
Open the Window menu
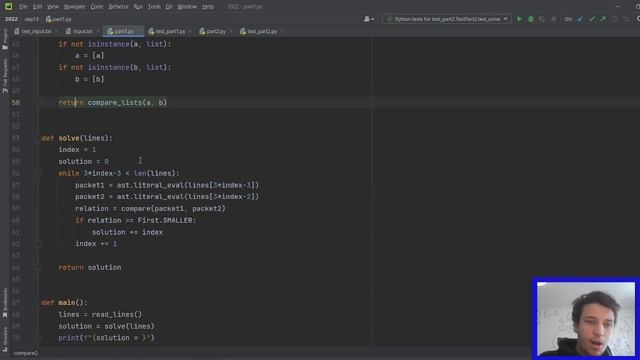click(x=187, y=7)
